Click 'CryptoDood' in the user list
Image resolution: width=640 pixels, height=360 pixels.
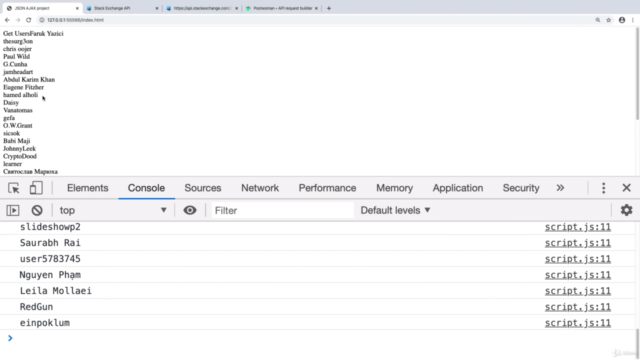20,156
